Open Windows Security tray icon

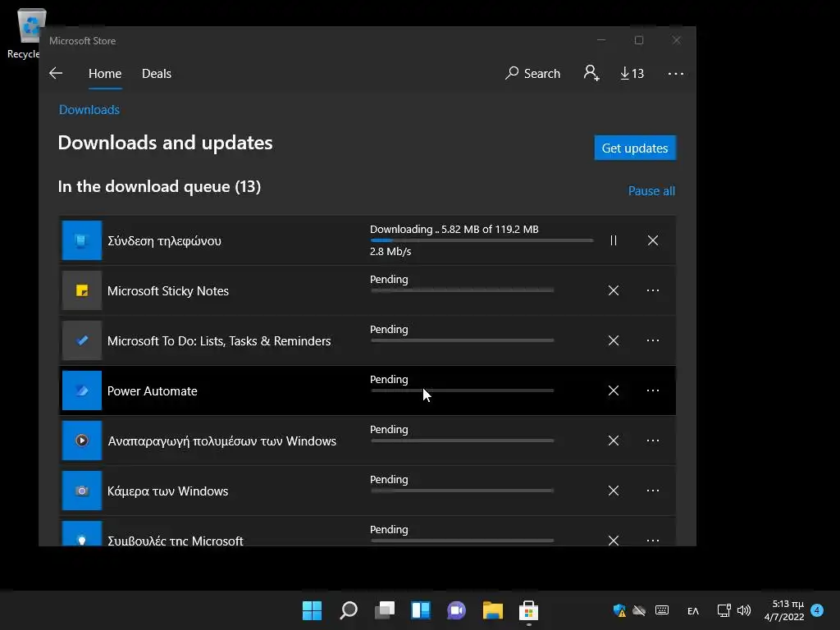(x=619, y=610)
